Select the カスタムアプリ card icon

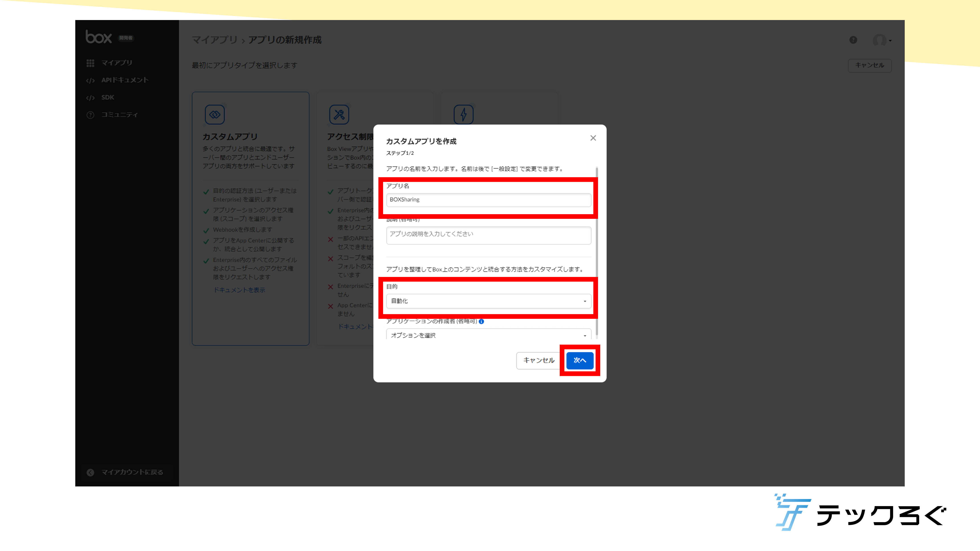point(214,114)
